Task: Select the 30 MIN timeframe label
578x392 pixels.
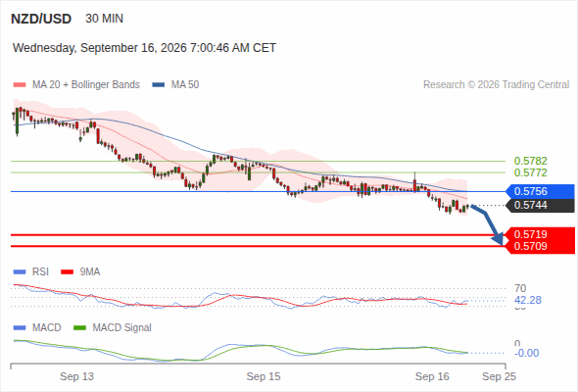Action: (104, 19)
